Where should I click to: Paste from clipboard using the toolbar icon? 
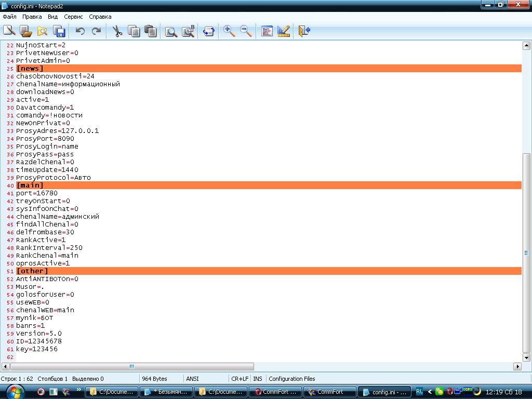tap(151, 31)
